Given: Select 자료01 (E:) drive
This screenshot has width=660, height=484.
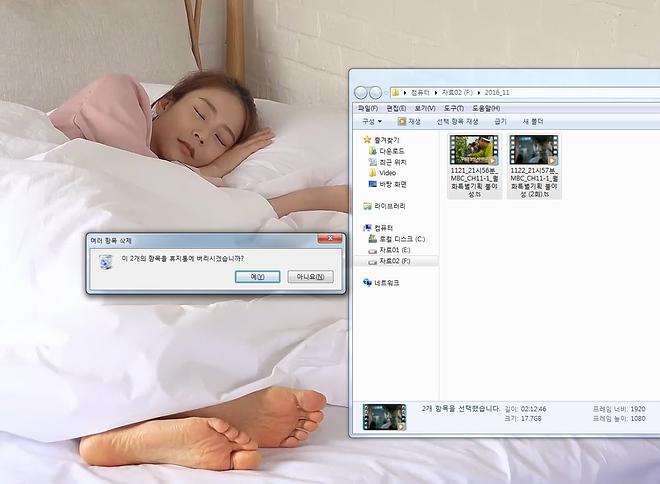Looking at the screenshot, I should pos(395,250).
